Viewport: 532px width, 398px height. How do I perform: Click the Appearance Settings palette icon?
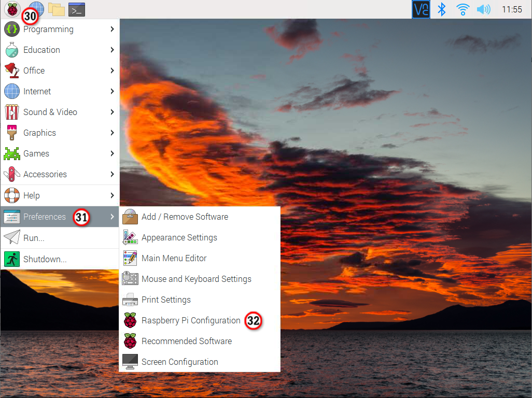(130, 238)
